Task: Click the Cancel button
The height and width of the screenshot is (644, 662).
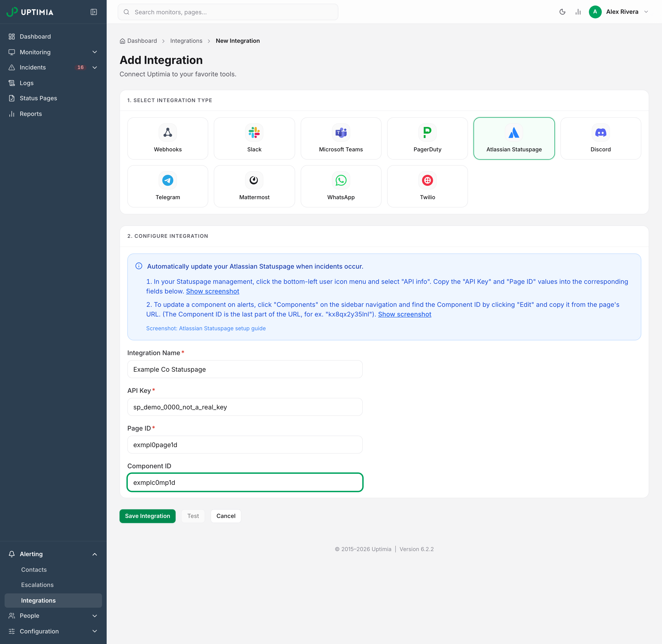Action: tap(226, 516)
